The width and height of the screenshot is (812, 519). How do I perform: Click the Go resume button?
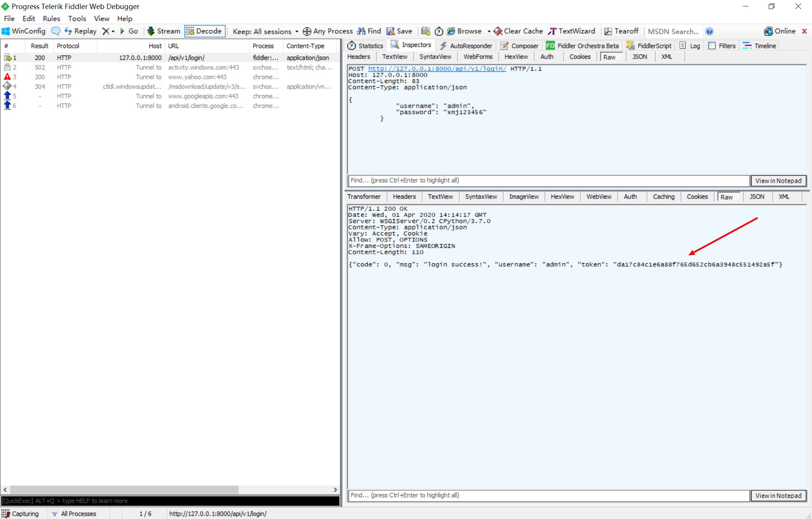click(x=129, y=31)
